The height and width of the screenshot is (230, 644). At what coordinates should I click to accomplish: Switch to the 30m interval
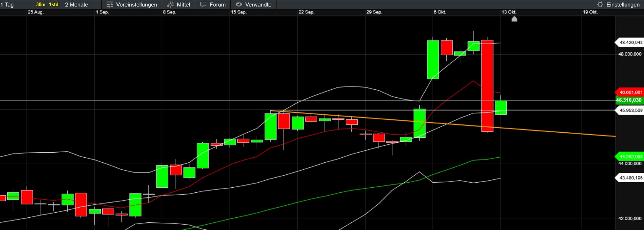[x=40, y=5]
